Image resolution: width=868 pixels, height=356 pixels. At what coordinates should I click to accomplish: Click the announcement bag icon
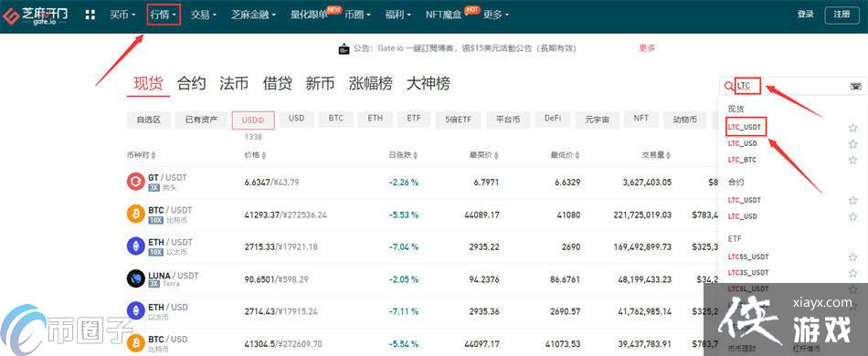pos(344,48)
